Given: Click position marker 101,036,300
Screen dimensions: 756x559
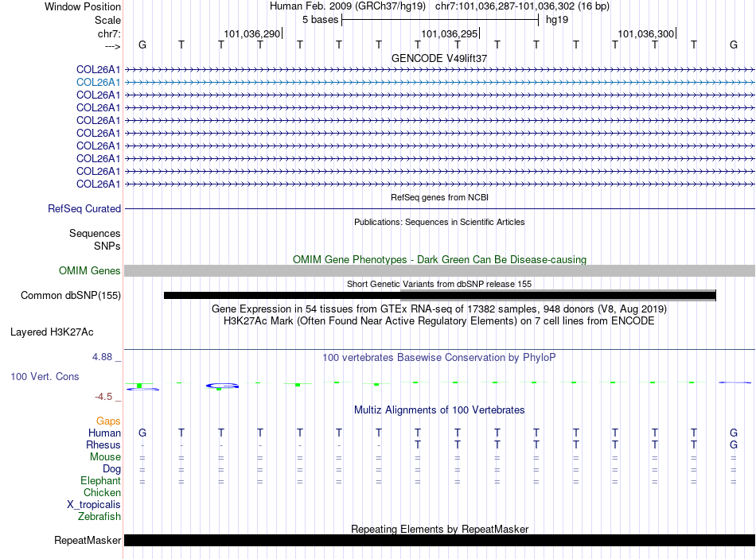Looking at the screenshot, I should pos(646,33).
